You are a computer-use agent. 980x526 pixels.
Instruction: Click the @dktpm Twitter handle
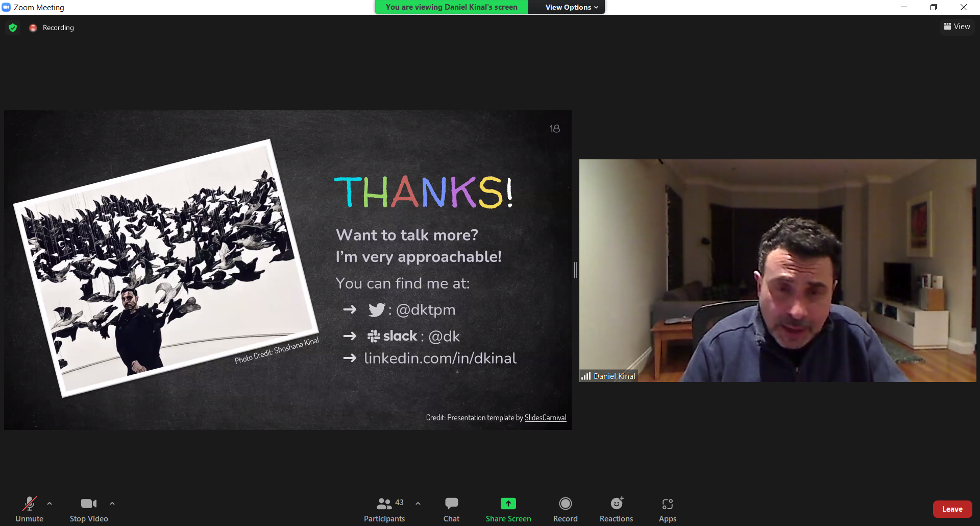[x=426, y=310]
